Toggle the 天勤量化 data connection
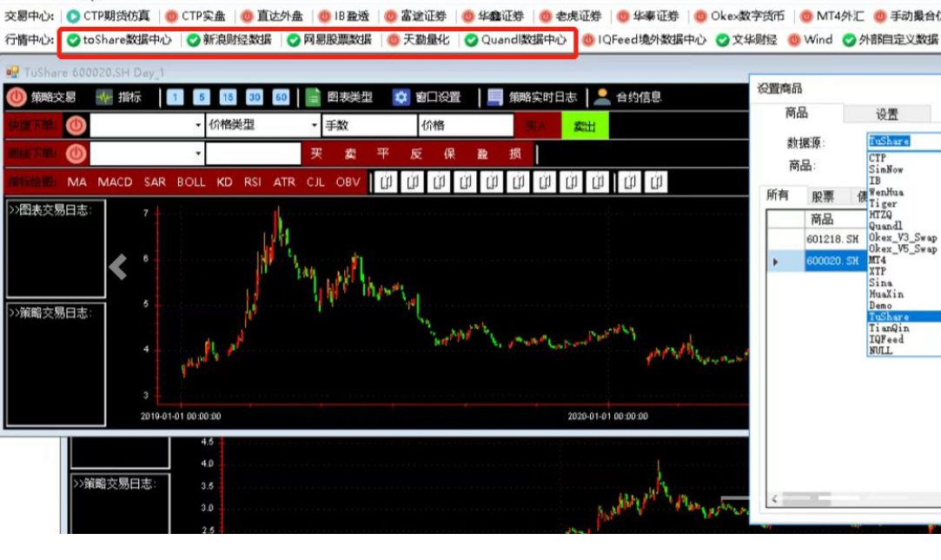The height and width of the screenshot is (560, 941). tap(394, 40)
